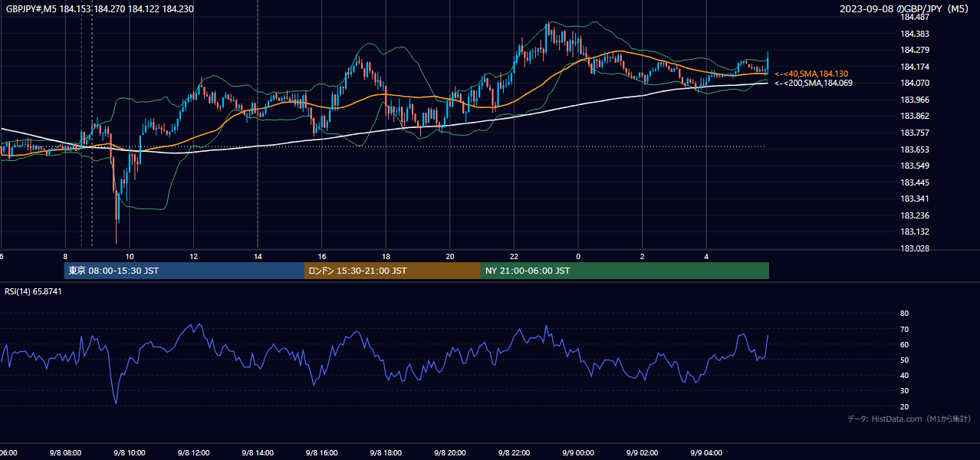This screenshot has width=980, height=460.
Task: Click the 183.862 price axis label
Action: click(x=915, y=117)
